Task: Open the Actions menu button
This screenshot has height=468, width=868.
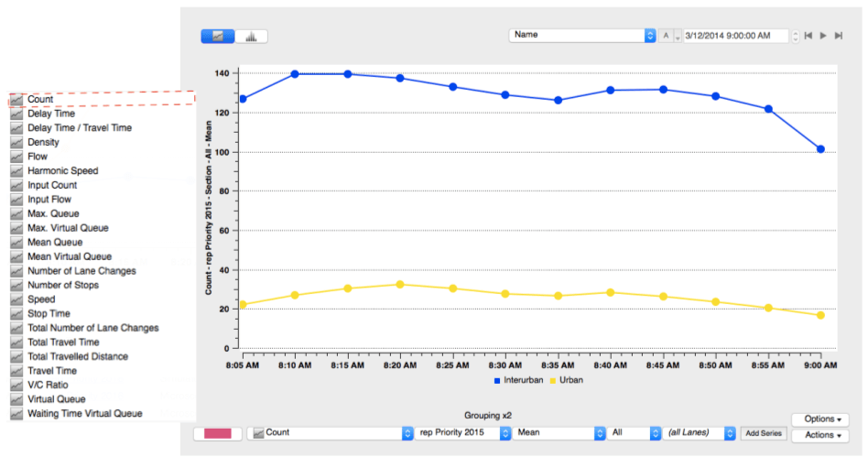Action: pyautogui.click(x=820, y=435)
